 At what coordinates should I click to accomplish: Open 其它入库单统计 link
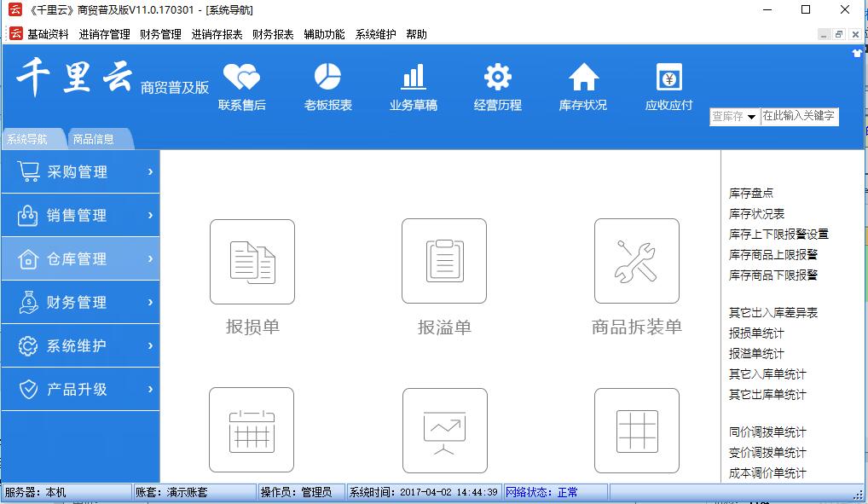coord(767,374)
